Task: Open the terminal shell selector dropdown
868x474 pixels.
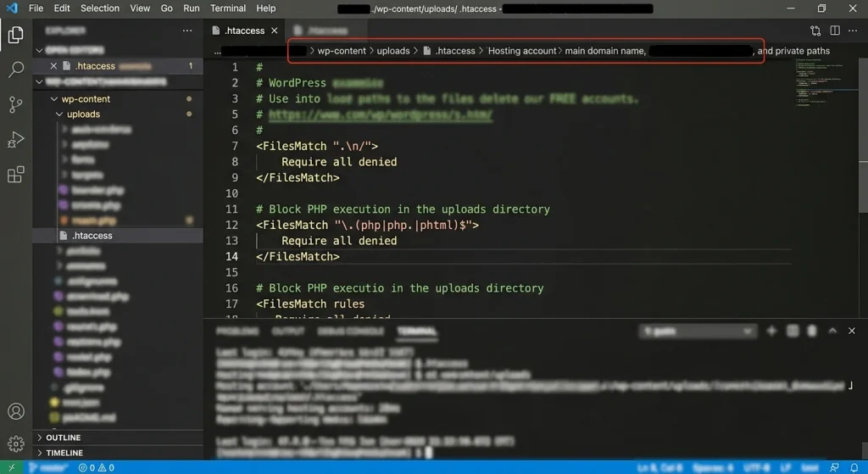Action: (x=698, y=332)
